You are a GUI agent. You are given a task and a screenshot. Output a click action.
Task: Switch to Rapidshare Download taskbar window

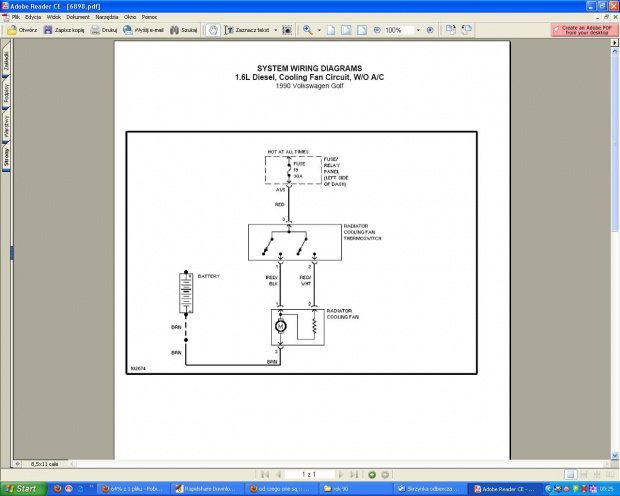pyautogui.click(x=207, y=489)
